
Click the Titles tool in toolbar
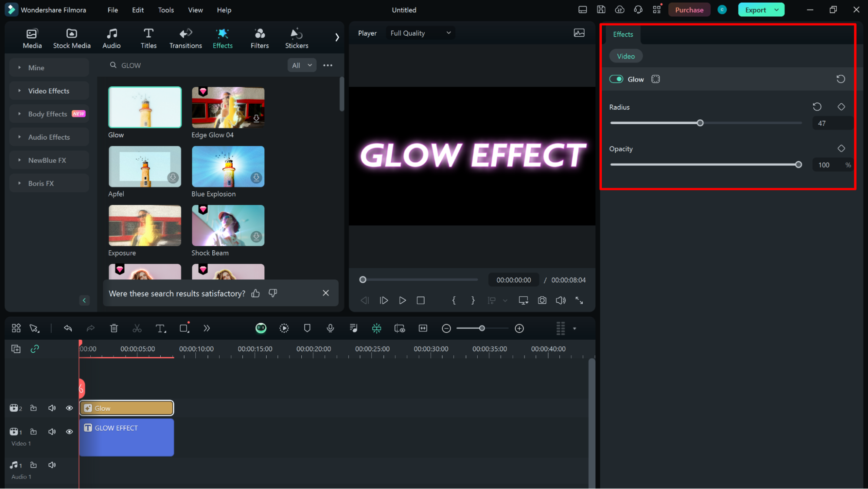148,37
